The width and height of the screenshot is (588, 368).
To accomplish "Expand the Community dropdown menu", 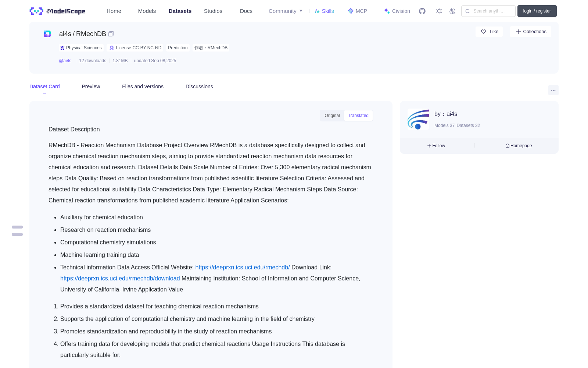I will (x=286, y=11).
